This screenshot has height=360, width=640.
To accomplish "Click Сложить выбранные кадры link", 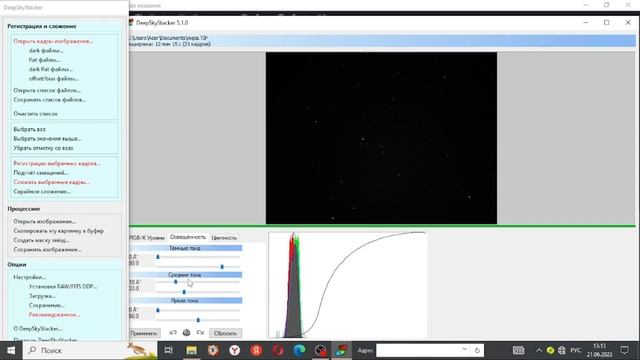I will coord(51,182).
